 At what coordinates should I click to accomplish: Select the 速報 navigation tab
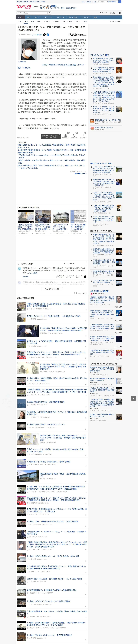click(x=28, y=17)
